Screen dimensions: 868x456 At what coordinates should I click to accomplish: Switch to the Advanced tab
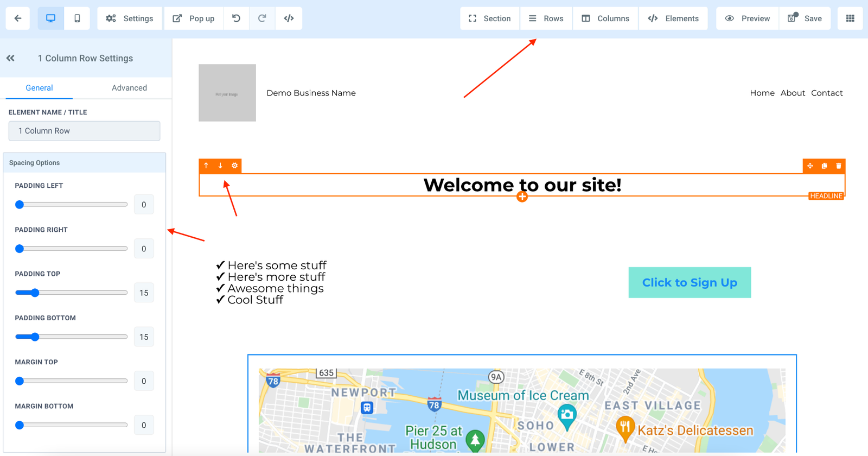[x=129, y=88]
